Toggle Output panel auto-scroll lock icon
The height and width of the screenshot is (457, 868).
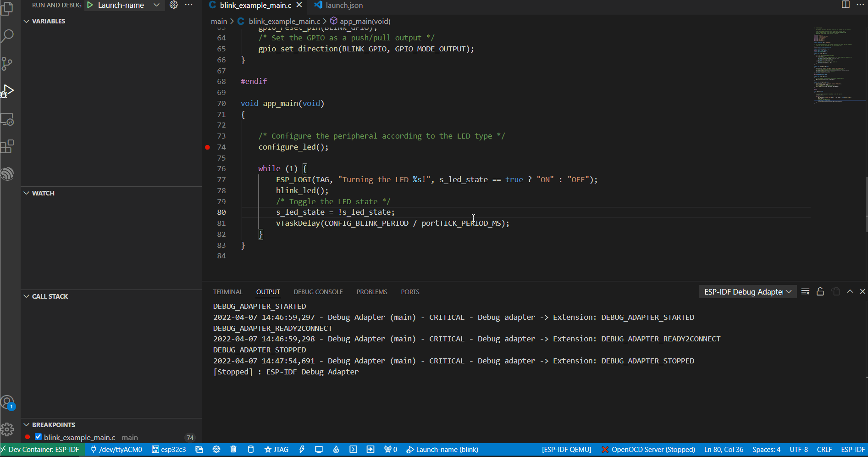(820, 291)
